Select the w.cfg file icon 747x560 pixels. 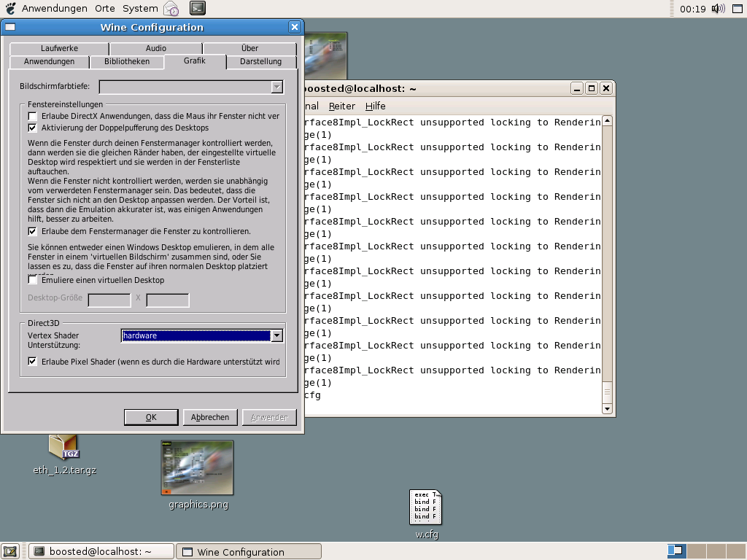click(425, 507)
